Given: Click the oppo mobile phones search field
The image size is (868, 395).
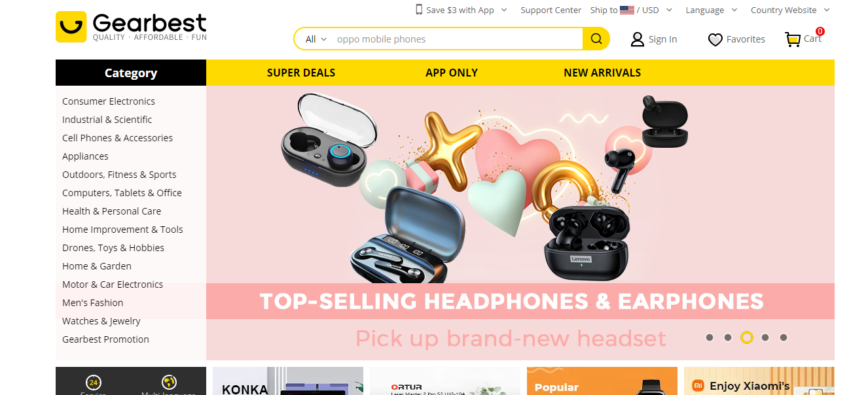Looking at the screenshot, I should click(x=457, y=39).
